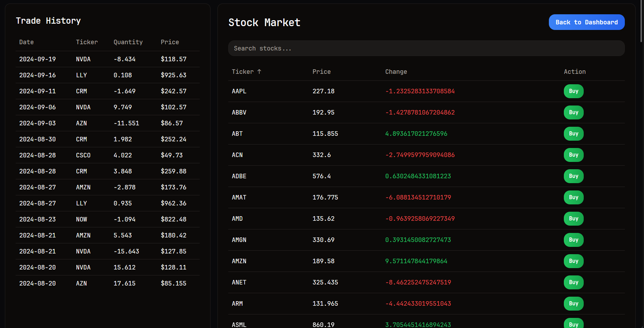Buy AMZN stock
Screen dimensions: 644x328
574,261
